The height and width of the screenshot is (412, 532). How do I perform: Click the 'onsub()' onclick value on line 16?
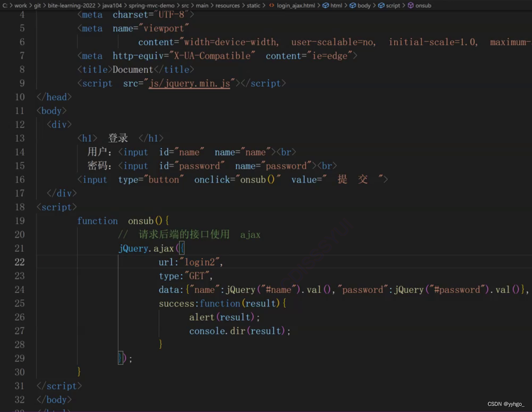tap(257, 179)
